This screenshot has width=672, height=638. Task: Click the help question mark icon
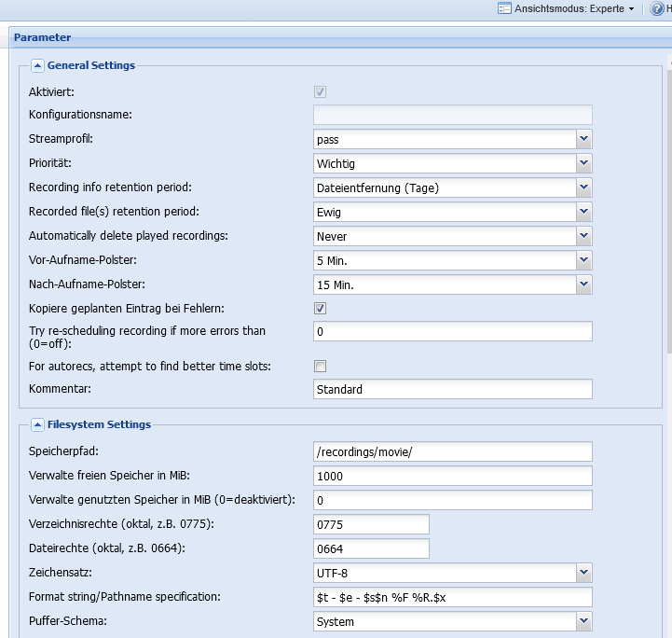(657, 8)
